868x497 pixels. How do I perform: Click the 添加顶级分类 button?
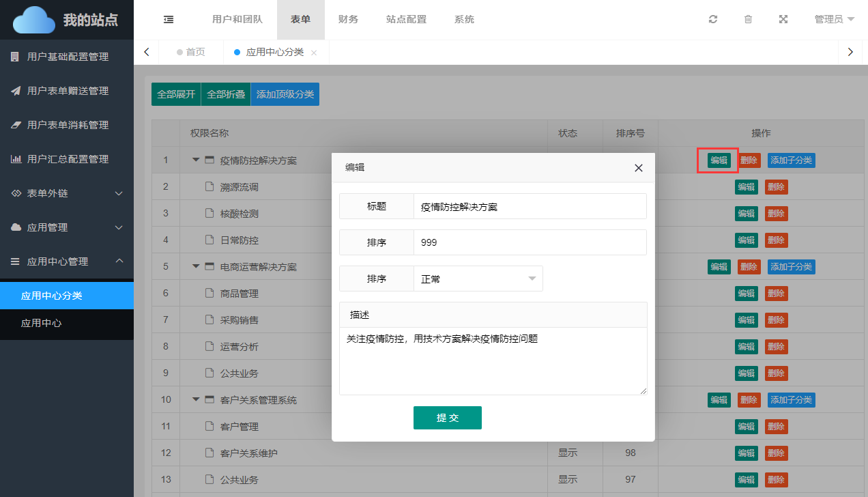pos(285,94)
